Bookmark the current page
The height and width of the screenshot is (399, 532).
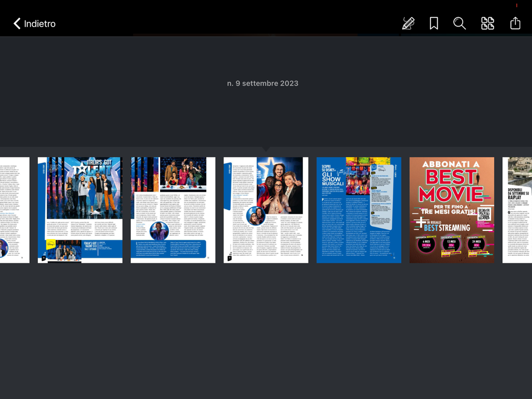click(x=434, y=23)
